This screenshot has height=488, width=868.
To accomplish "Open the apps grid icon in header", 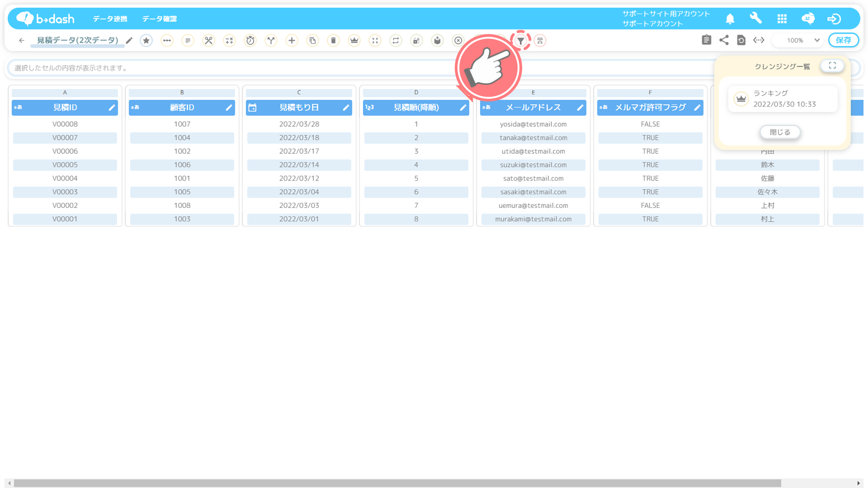I will 782,19.
